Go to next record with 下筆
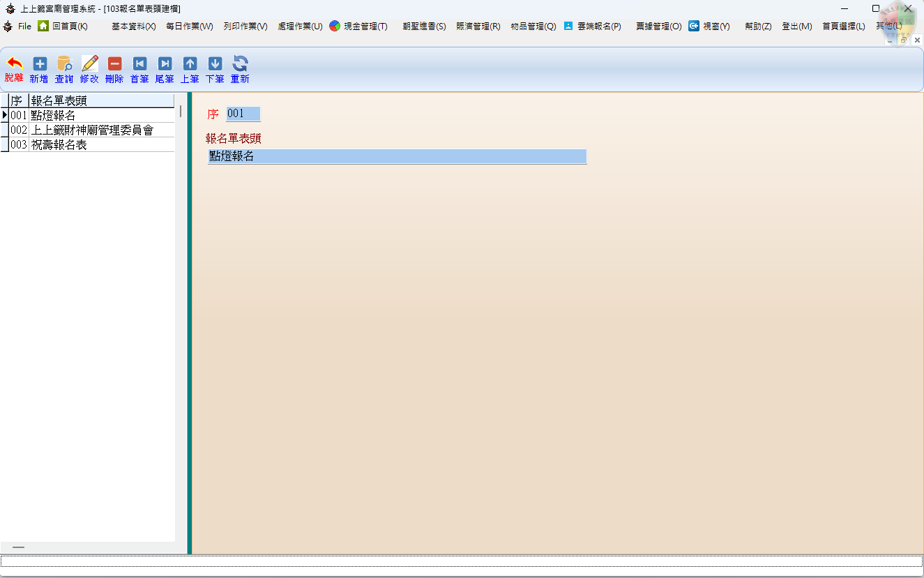924x578 pixels. 215,65
